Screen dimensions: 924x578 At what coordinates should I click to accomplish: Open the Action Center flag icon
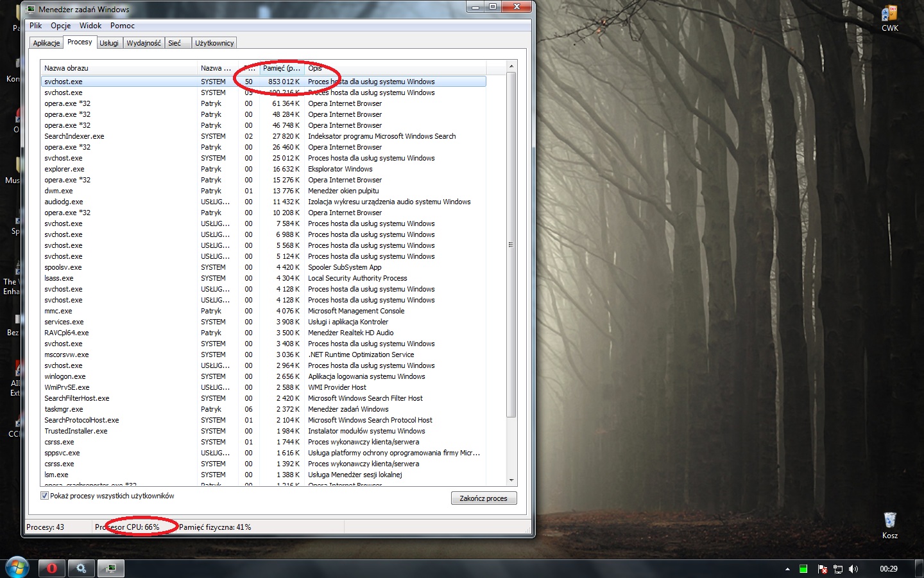point(822,569)
